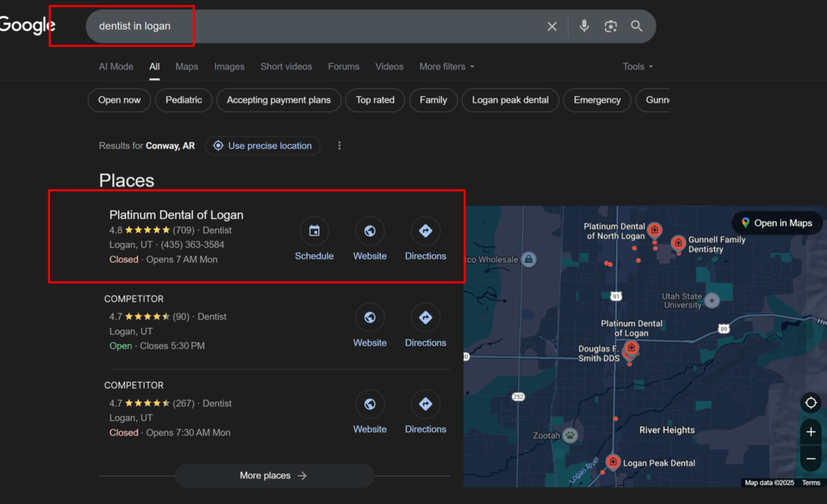Viewport: 827px width, 504px height.
Task: Select the All results tab
Action: [x=154, y=66]
